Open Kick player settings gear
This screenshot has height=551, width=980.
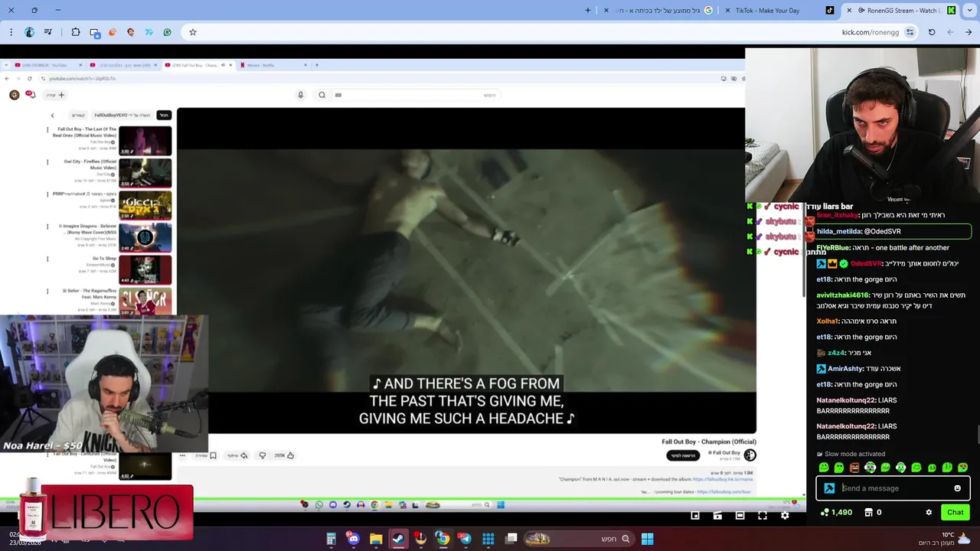[x=785, y=516]
